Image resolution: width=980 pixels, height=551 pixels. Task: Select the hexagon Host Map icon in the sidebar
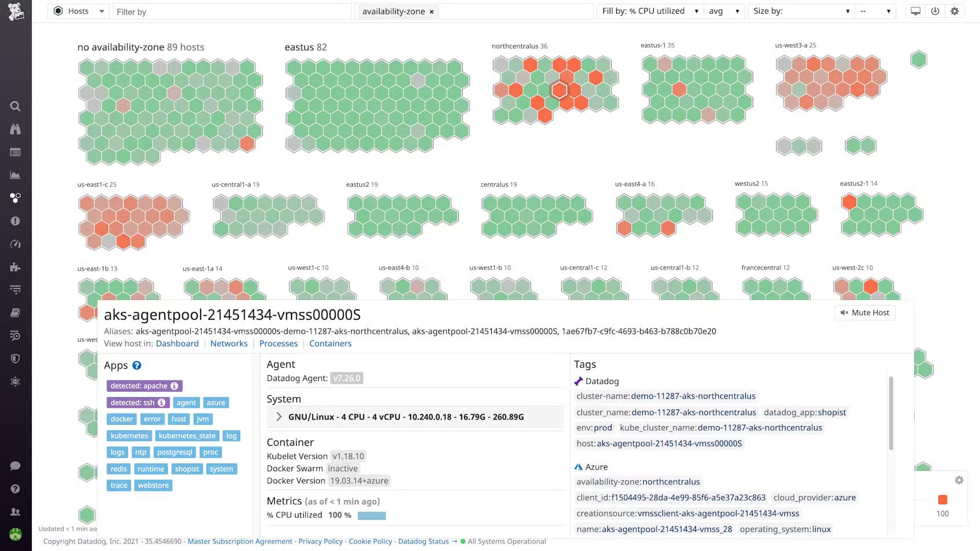pyautogui.click(x=15, y=198)
